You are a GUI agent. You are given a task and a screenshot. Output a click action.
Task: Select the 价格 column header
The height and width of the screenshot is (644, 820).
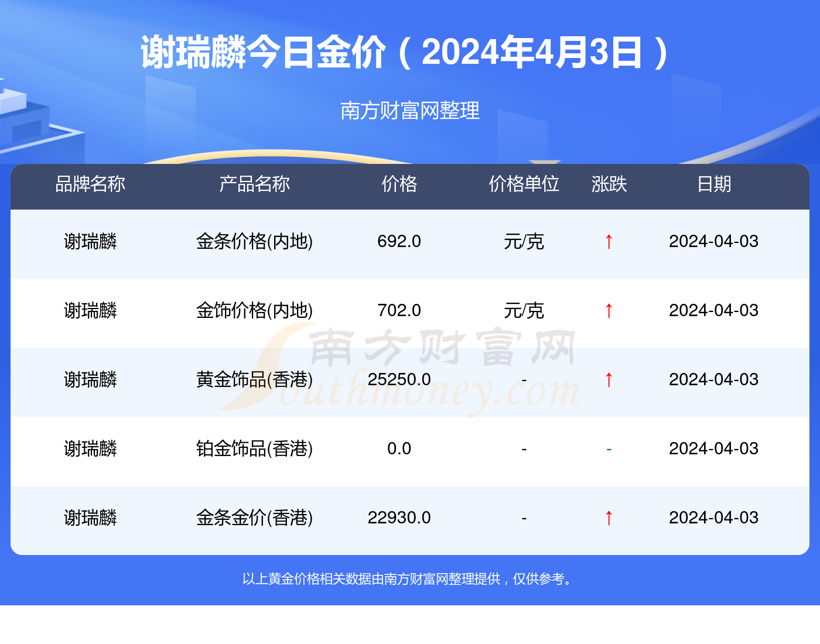click(x=399, y=184)
